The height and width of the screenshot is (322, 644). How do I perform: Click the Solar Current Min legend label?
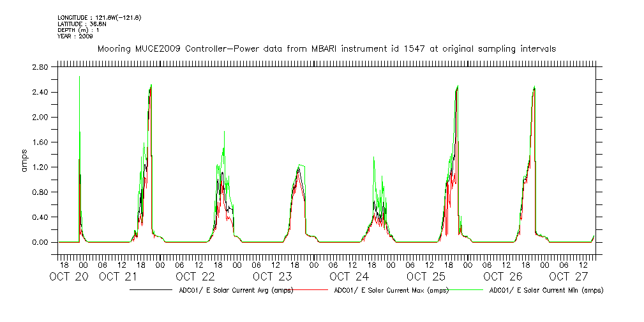click(546, 290)
